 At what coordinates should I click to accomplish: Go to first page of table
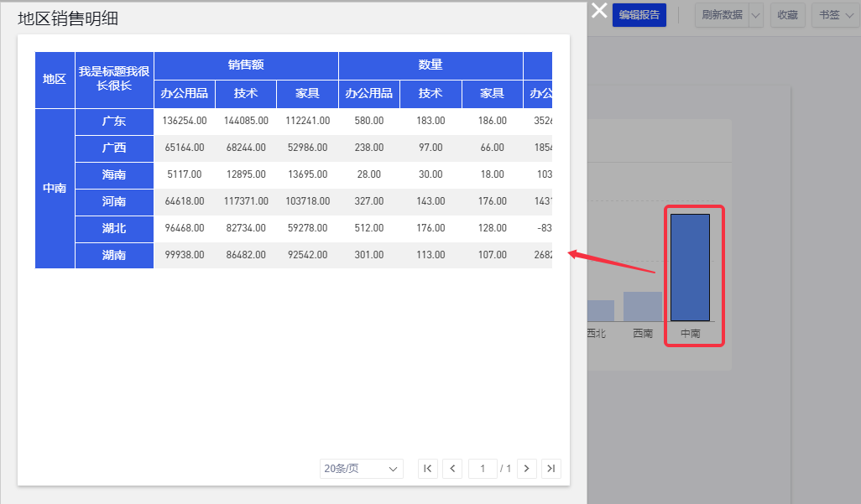coord(428,469)
